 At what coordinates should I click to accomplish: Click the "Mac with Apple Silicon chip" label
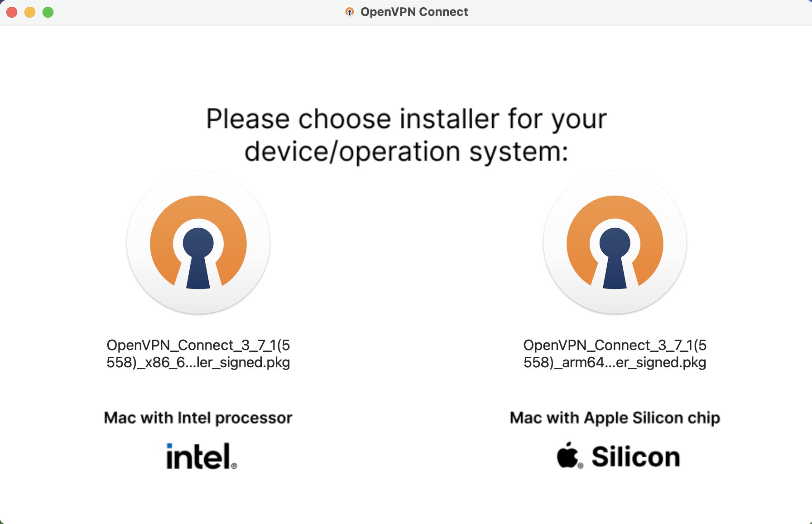[x=615, y=418]
